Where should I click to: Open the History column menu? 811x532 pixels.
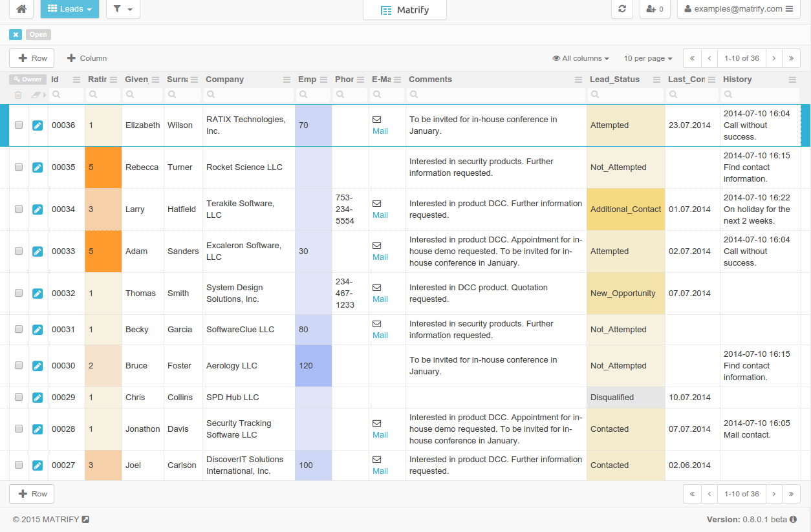793,80
